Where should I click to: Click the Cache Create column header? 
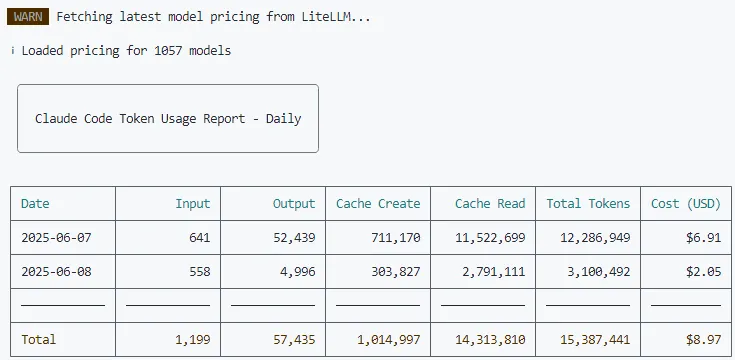point(378,203)
